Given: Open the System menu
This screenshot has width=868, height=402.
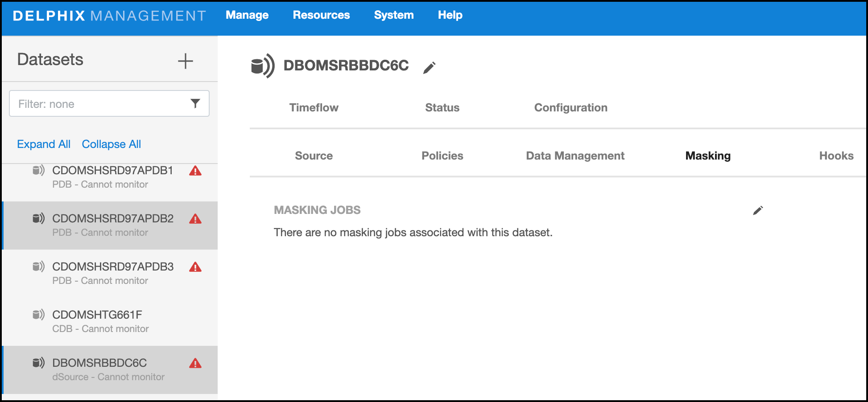Looking at the screenshot, I should 393,15.
